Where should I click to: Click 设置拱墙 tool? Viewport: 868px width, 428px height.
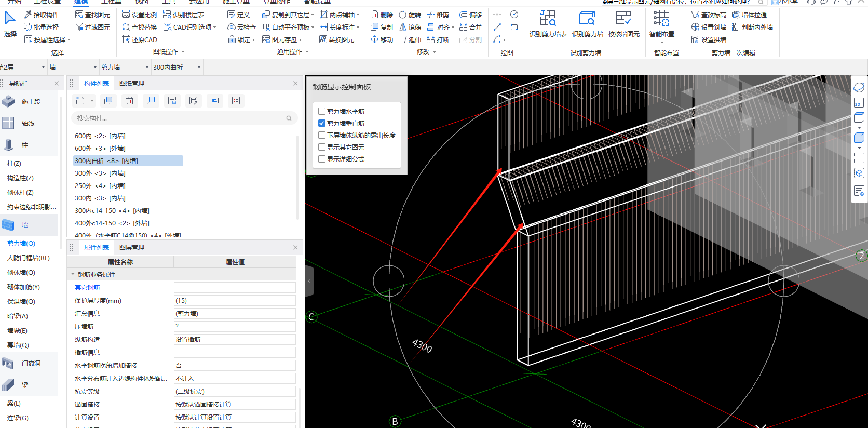coord(709,39)
